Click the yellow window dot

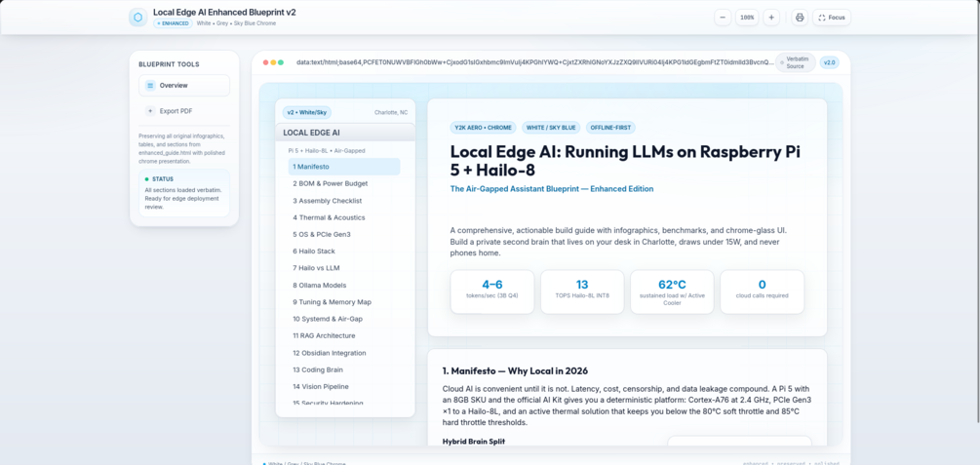coord(273,62)
